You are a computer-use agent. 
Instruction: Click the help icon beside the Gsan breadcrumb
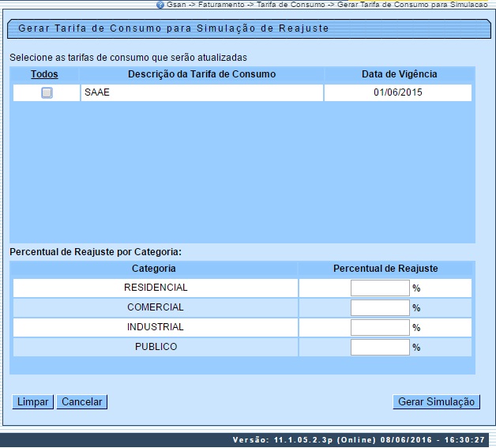[x=160, y=5]
